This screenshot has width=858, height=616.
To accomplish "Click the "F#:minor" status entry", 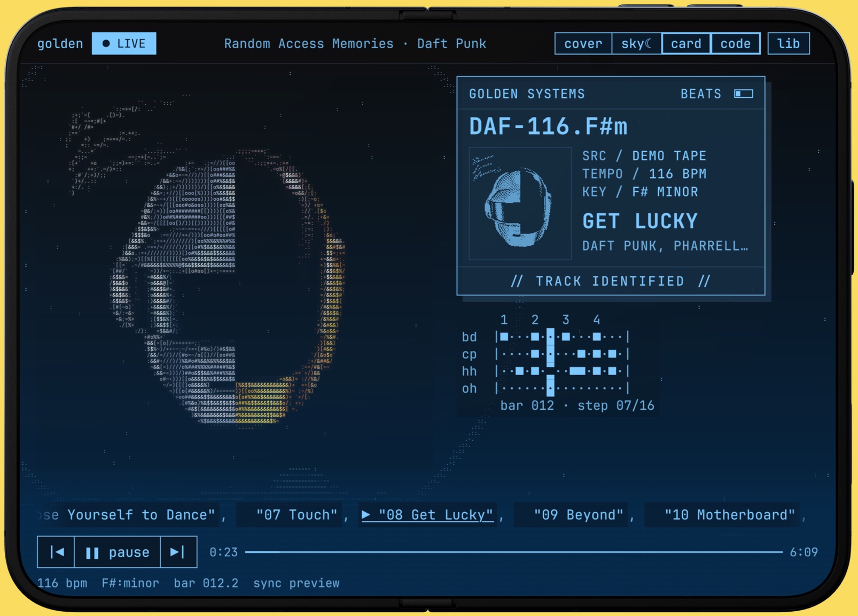I will (130, 583).
